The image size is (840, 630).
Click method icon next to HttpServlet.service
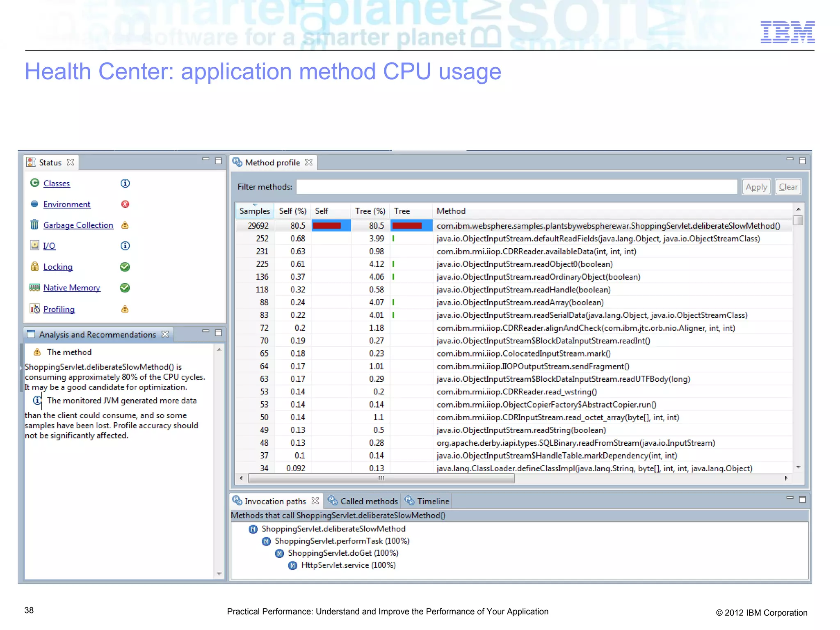point(292,566)
